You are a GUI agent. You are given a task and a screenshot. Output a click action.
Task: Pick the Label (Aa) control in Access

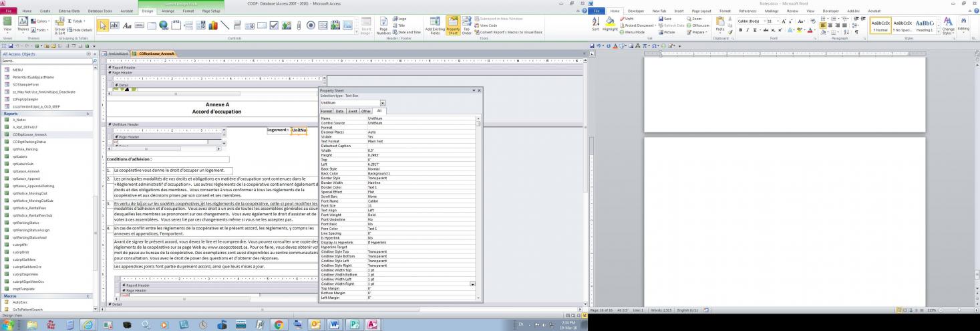(127, 25)
